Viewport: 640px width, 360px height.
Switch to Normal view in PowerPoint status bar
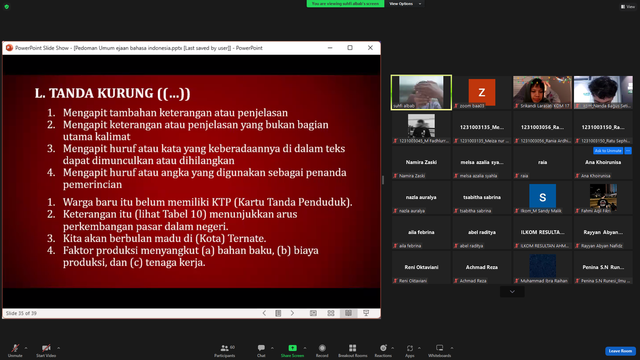313,313
